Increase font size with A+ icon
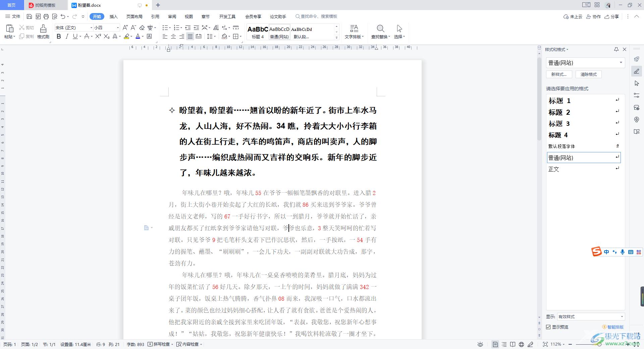 (x=125, y=28)
